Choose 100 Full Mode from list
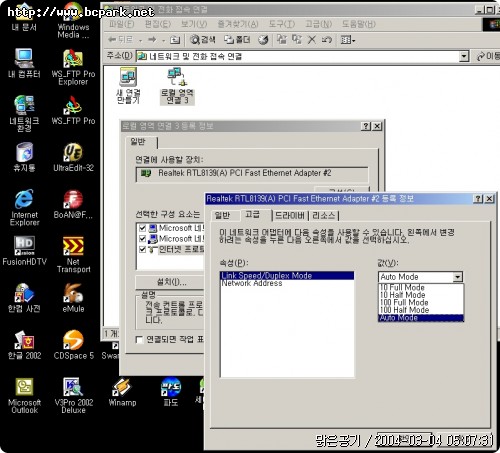Viewport: 500px width, 453px height. [421, 303]
